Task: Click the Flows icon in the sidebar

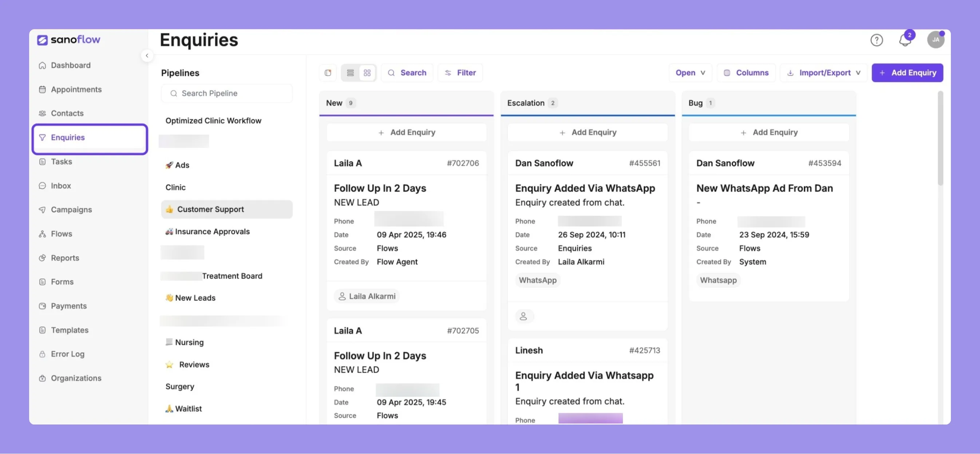Action: click(42, 234)
